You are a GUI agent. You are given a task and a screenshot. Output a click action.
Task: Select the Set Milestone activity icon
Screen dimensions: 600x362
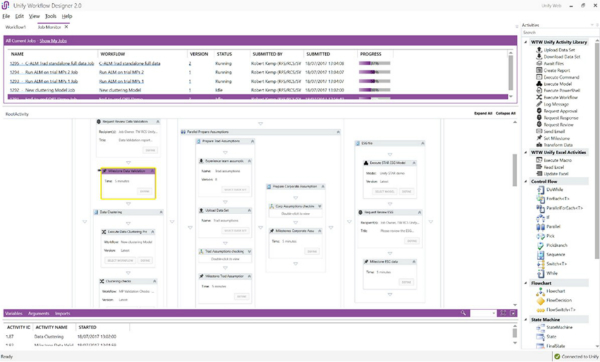[x=539, y=138]
